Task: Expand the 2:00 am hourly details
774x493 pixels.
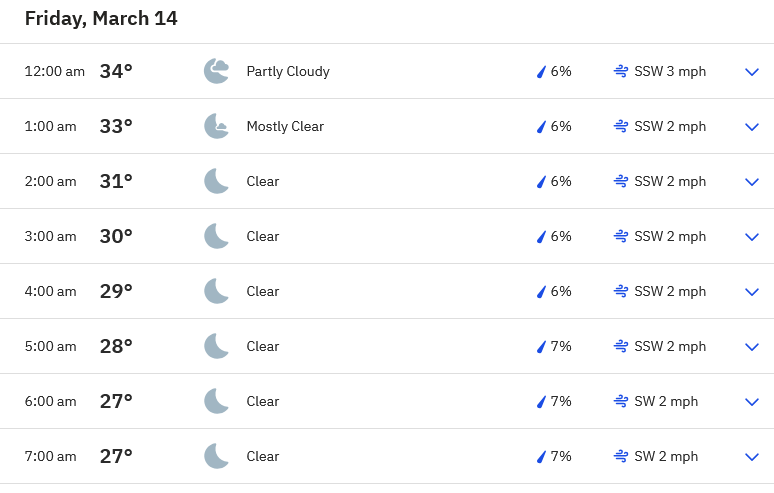Action: tap(752, 181)
